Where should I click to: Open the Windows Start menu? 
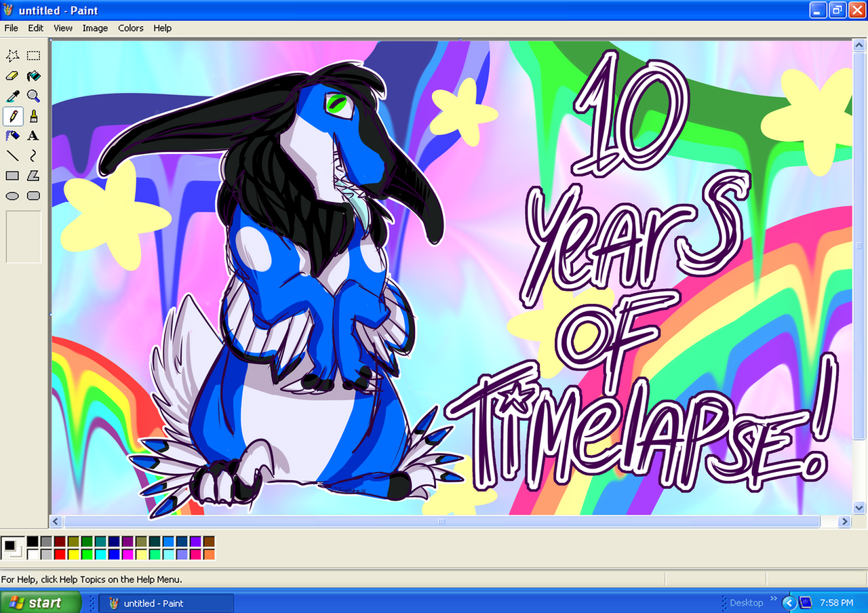pos(40,603)
